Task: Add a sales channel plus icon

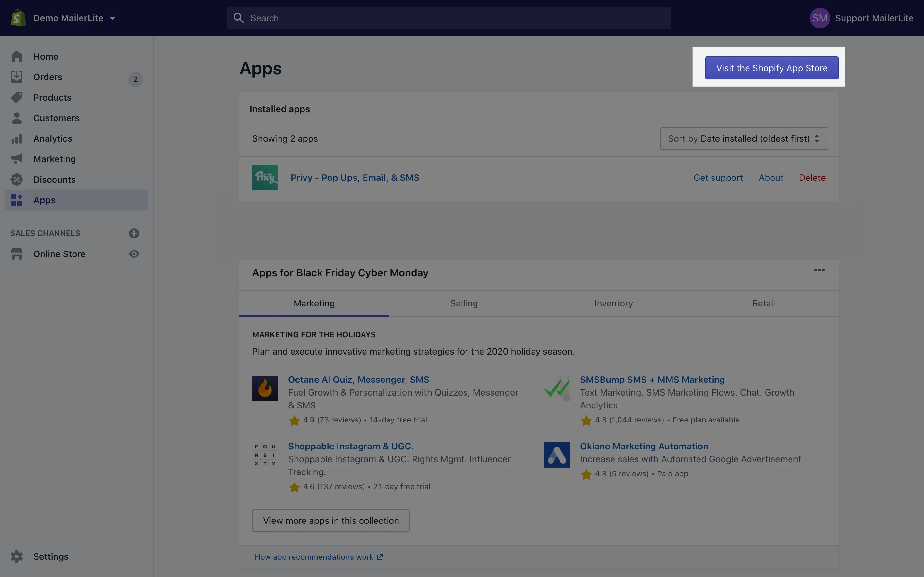Action: pos(134,233)
